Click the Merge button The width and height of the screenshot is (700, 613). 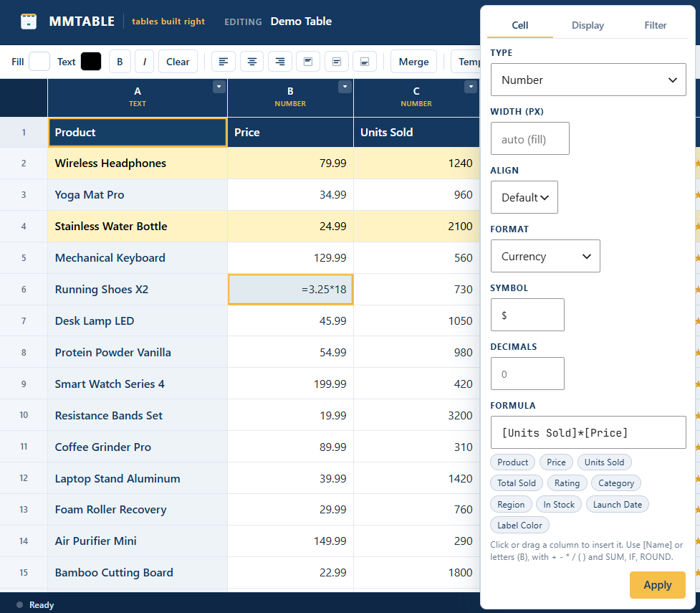pos(413,62)
